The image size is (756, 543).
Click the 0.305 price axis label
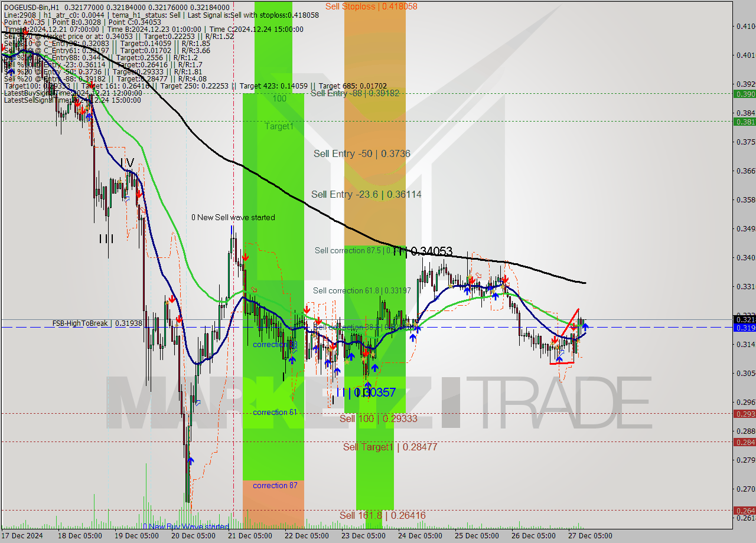745,373
